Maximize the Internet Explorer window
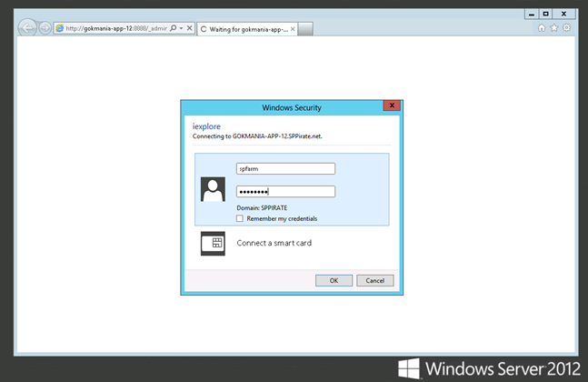The image size is (588, 382). 545,14
